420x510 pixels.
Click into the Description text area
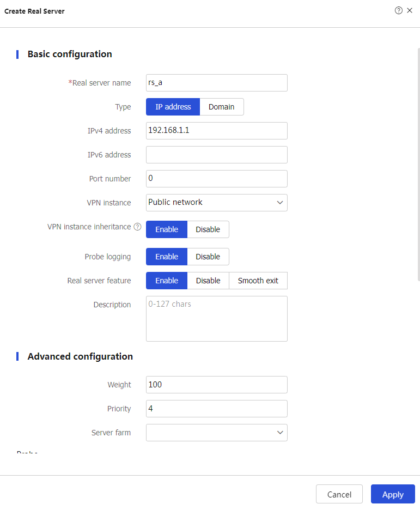pyautogui.click(x=217, y=319)
